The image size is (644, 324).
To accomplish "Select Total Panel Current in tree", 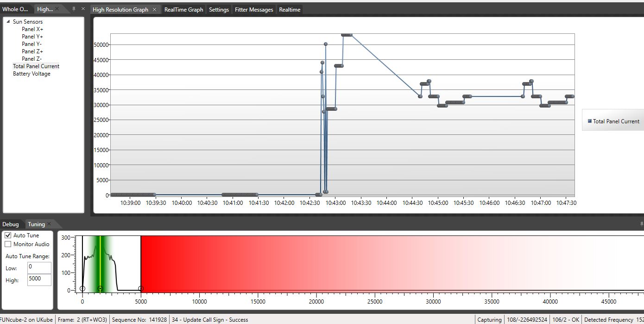I will tap(36, 66).
